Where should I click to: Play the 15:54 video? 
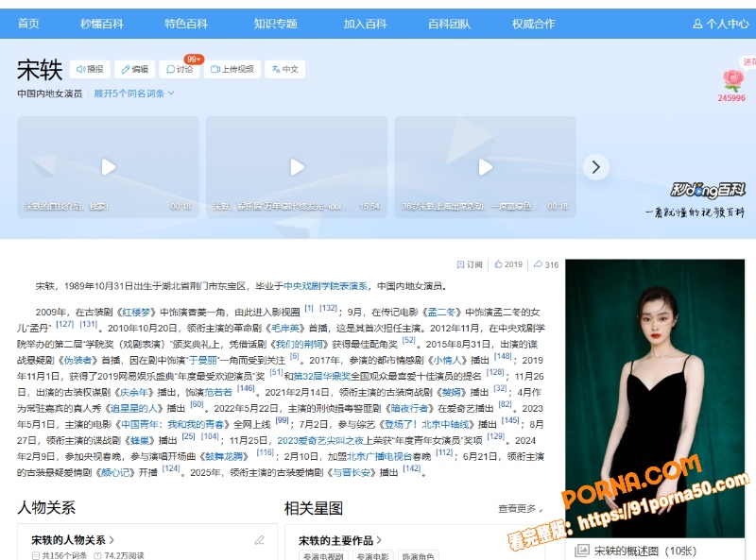click(x=297, y=167)
